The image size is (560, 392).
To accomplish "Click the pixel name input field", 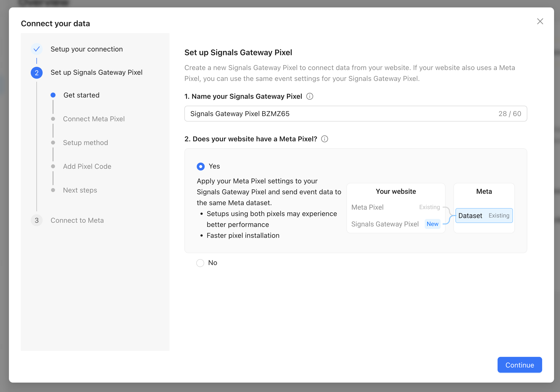I will pyautogui.click(x=356, y=114).
